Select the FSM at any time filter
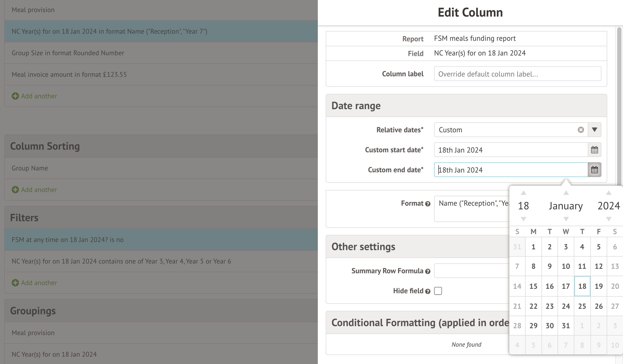 click(67, 240)
